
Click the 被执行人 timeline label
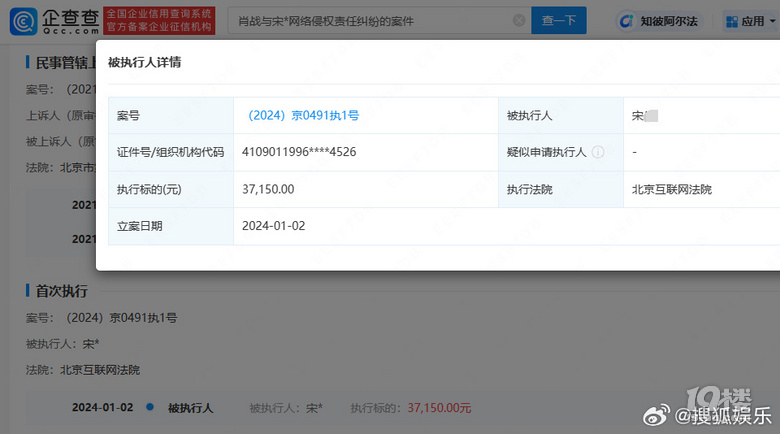pyautogui.click(x=191, y=408)
